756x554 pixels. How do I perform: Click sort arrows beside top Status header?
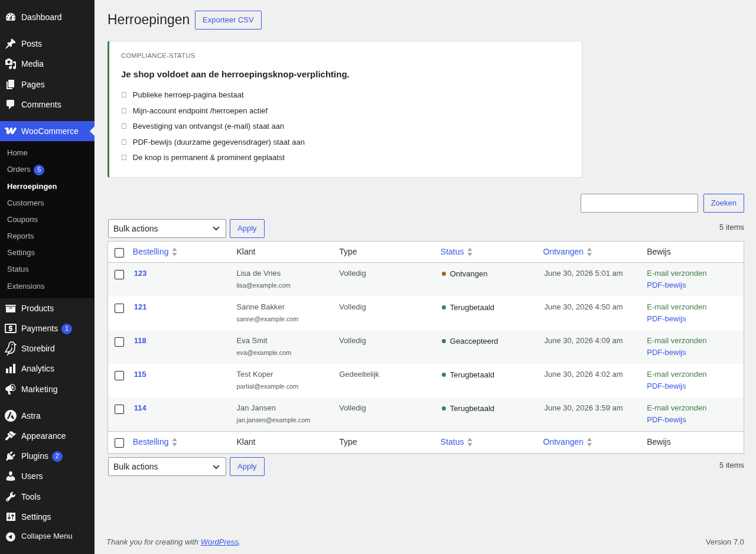pos(470,252)
